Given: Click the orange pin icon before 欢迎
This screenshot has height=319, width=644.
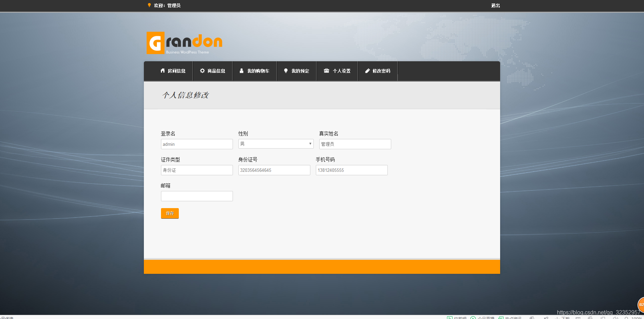Looking at the screenshot, I should 149,5.
